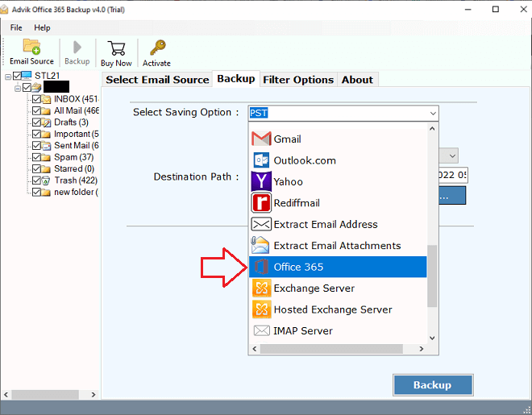Viewport: 532px width, 415px height.
Task: Uncheck the Important folder checkbox
Action: click(36, 134)
